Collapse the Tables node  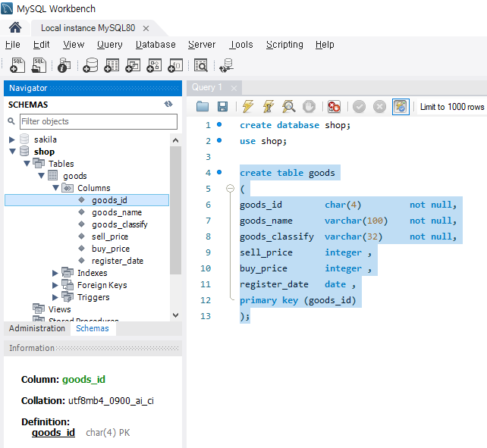pos(27,164)
